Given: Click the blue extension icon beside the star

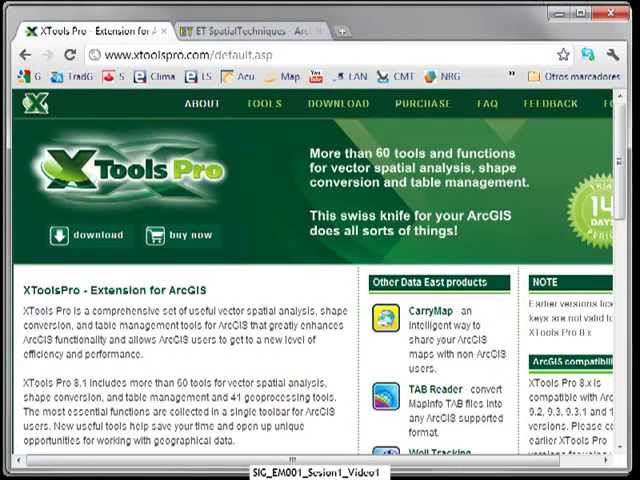Looking at the screenshot, I should tap(588, 54).
